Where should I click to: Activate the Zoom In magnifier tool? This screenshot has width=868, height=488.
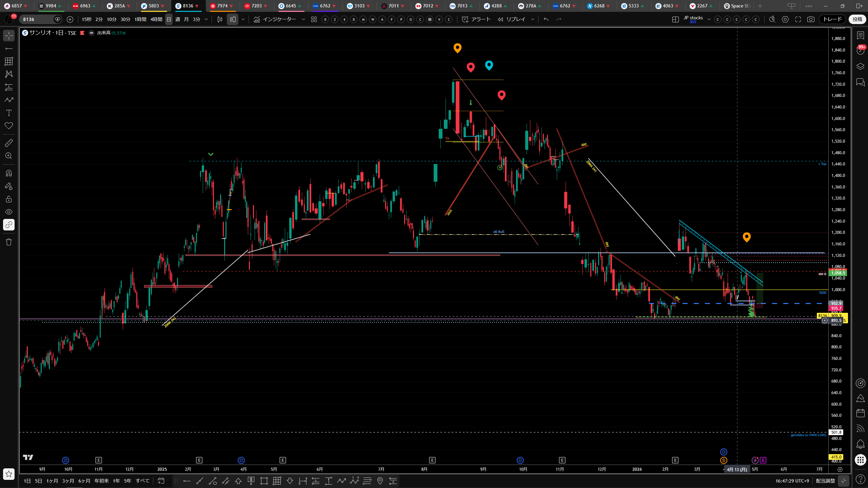(x=9, y=156)
